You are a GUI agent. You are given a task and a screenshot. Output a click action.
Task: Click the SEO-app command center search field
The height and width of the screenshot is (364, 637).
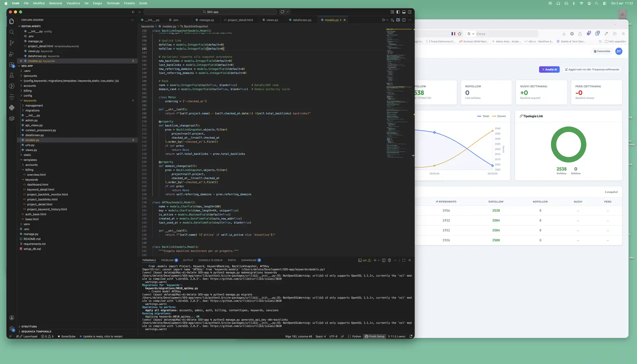pyautogui.click(x=210, y=12)
